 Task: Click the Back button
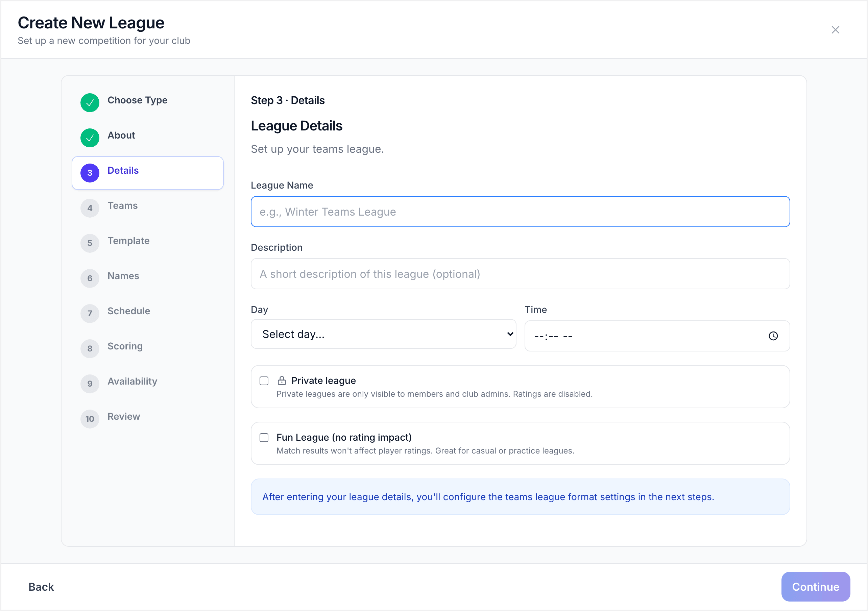pyautogui.click(x=41, y=587)
